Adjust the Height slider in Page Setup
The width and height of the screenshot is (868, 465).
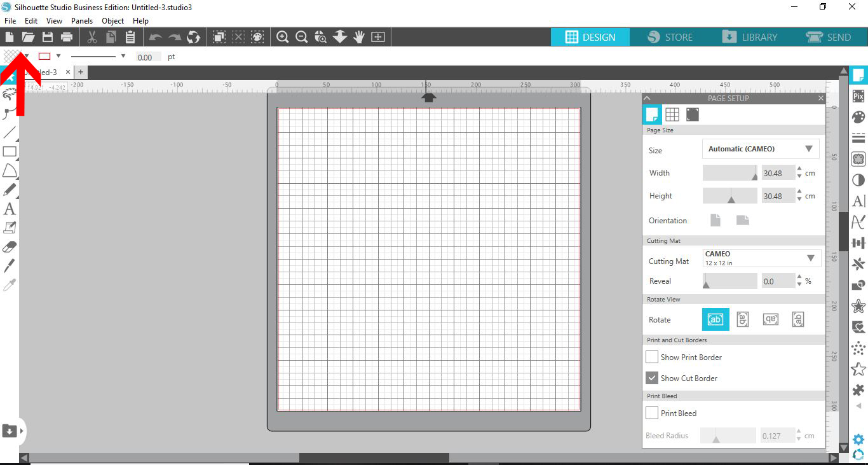click(x=730, y=196)
